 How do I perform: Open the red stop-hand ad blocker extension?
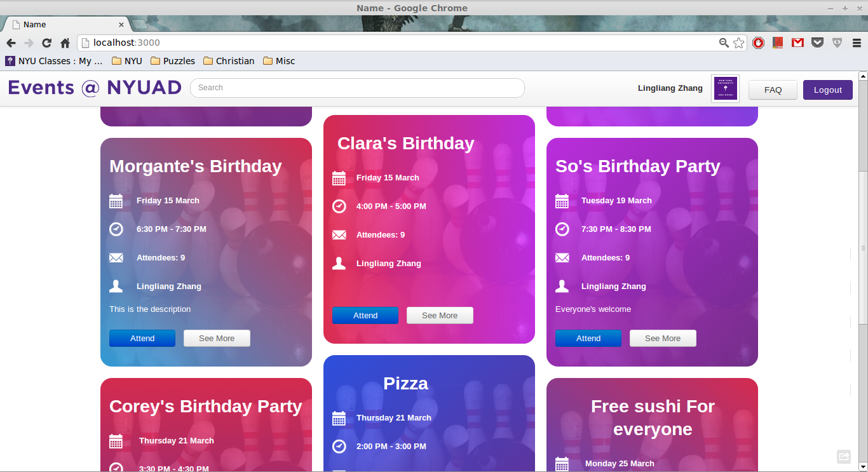tap(758, 43)
